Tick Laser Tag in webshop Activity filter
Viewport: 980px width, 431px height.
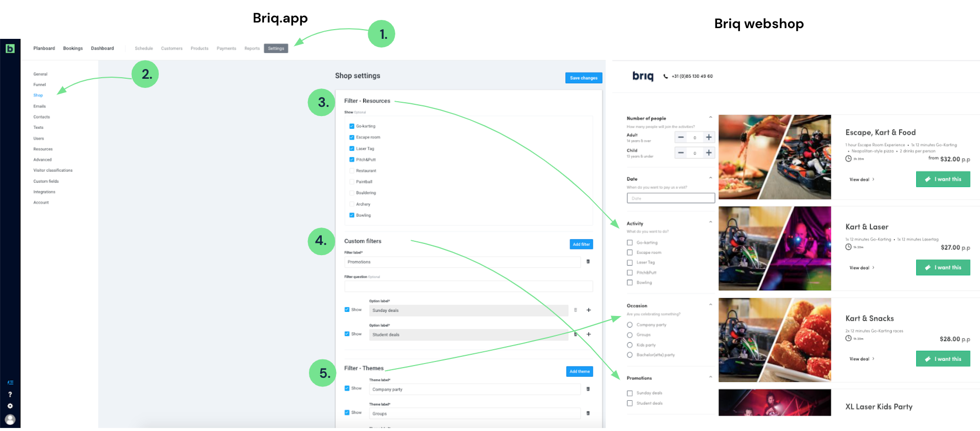[630, 263]
